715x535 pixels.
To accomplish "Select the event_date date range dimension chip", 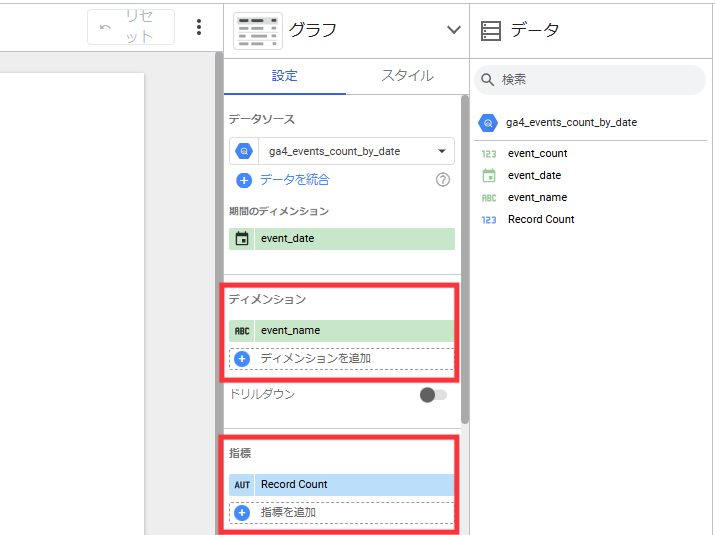I will tap(342, 239).
